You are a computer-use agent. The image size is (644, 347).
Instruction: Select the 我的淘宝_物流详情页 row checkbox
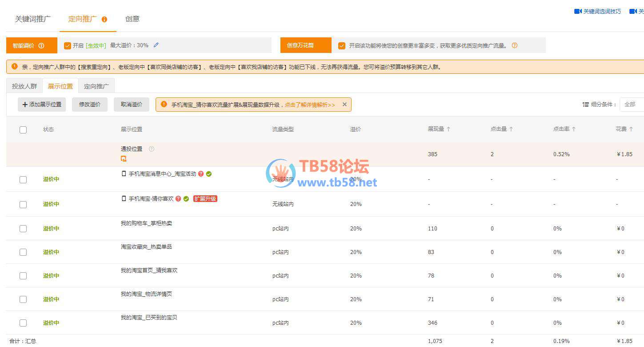coord(23,299)
